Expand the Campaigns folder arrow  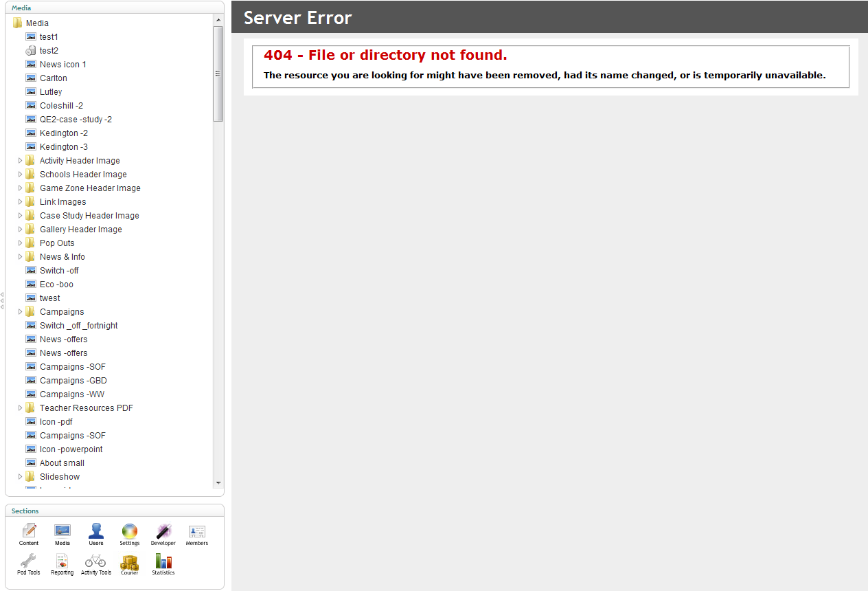coord(20,312)
